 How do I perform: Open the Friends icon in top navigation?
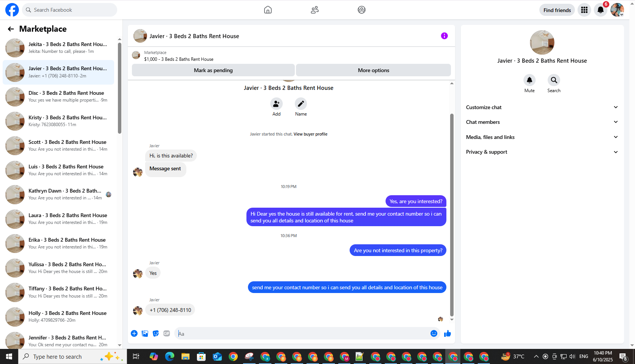click(315, 10)
